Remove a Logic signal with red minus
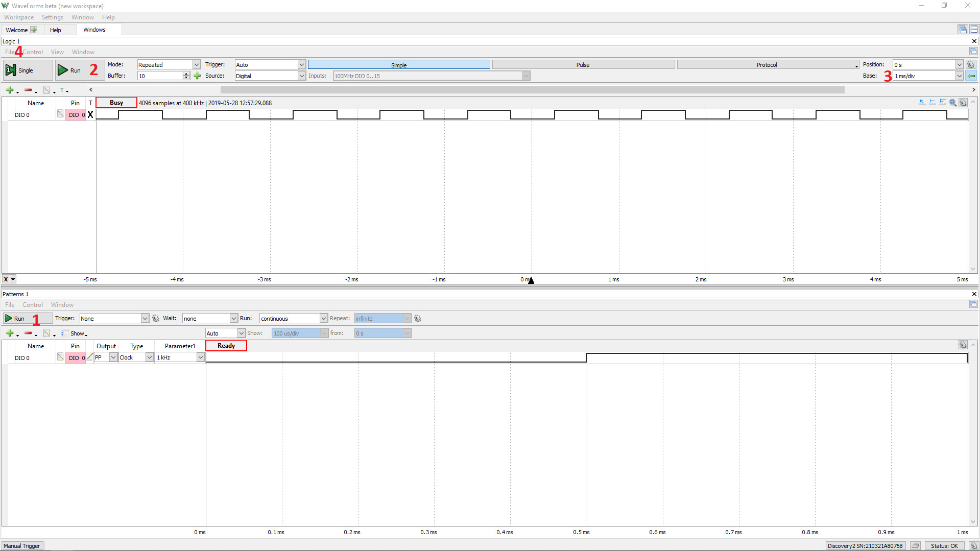The height and width of the screenshot is (551, 980). (28, 90)
